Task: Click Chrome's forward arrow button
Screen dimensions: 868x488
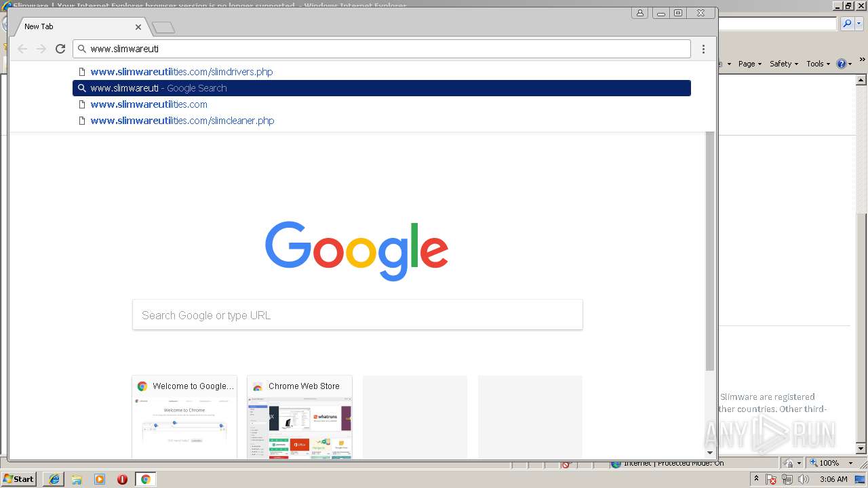Action: coord(41,49)
